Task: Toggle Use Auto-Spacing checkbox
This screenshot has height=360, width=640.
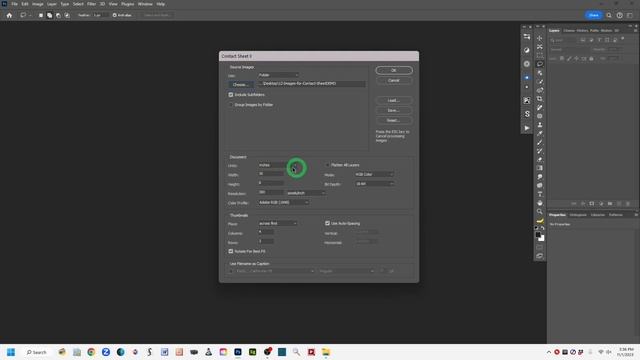Action: (327, 223)
